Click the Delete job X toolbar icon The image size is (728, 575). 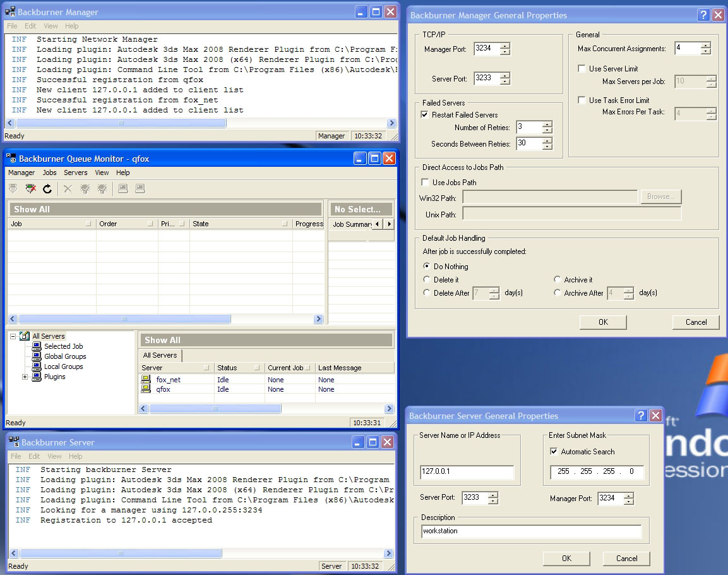[68, 188]
